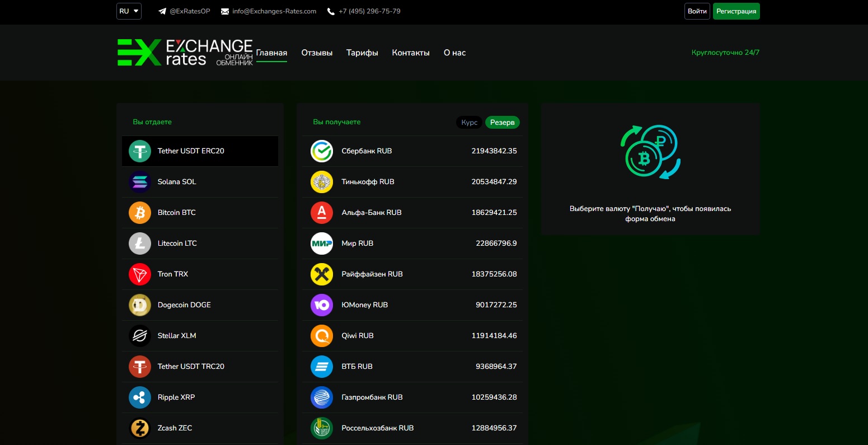Click the Solana SOL coin icon

140,182
